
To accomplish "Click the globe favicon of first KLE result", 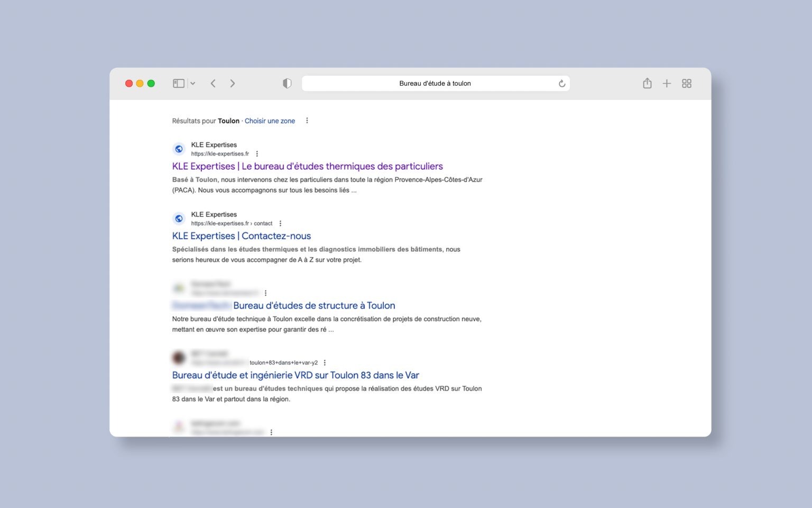I will coord(179,149).
